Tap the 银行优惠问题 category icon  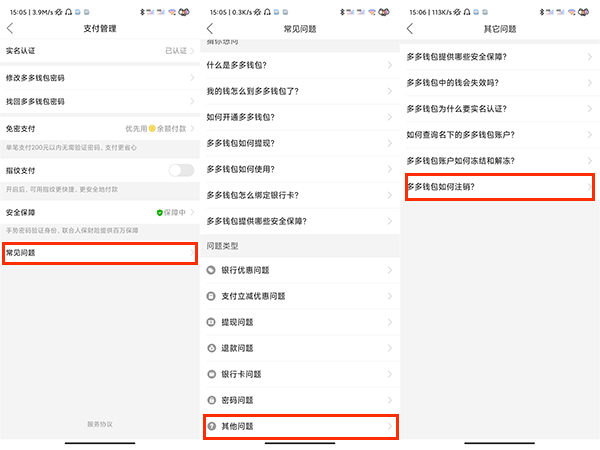point(211,270)
